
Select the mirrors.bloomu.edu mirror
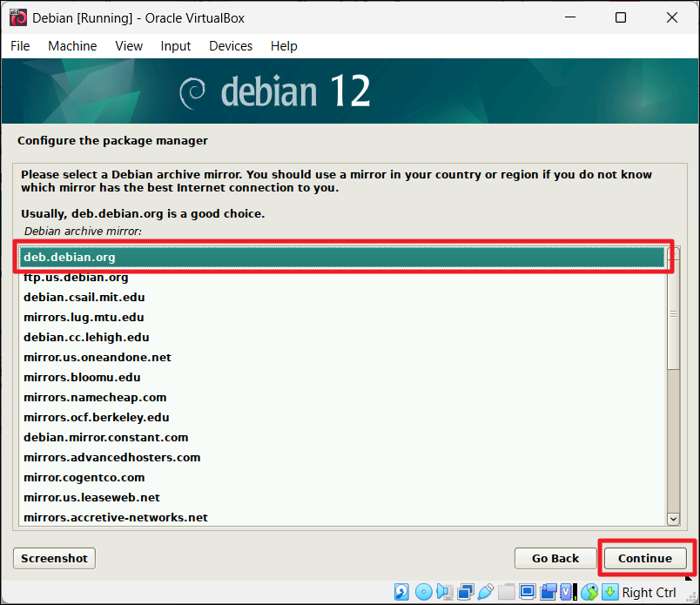[342, 378]
